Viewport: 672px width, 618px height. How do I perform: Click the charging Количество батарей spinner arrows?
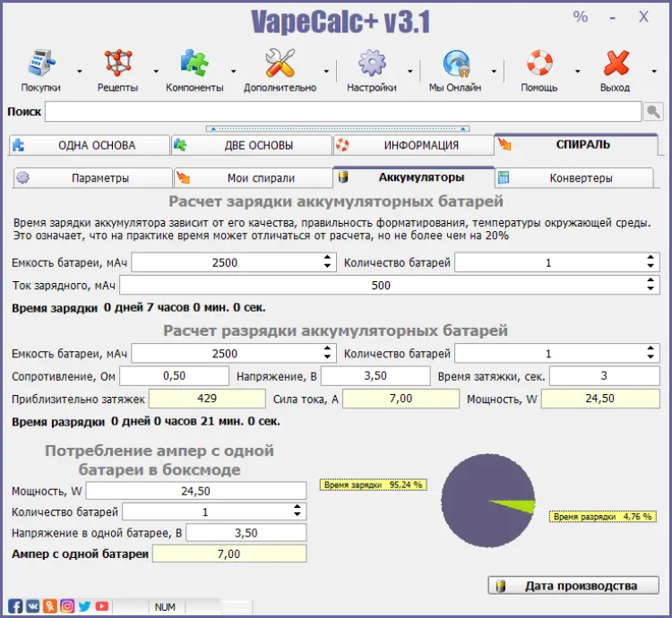[650, 262]
